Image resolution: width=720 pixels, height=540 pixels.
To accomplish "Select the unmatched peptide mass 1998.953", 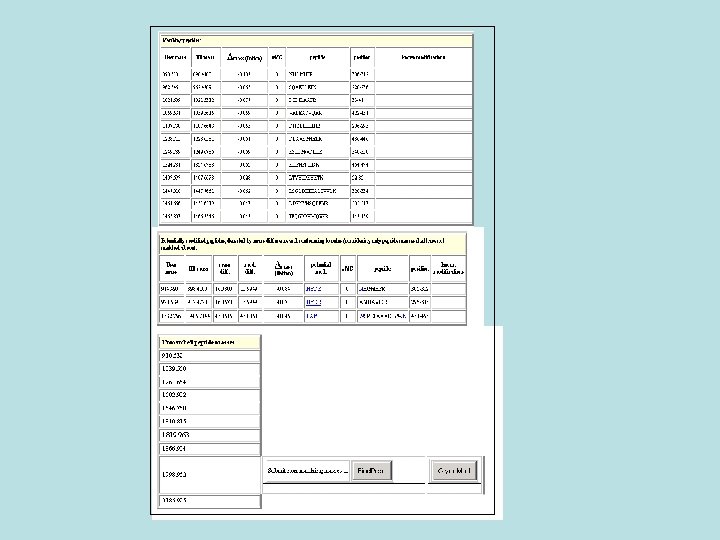I will (x=209, y=474).
